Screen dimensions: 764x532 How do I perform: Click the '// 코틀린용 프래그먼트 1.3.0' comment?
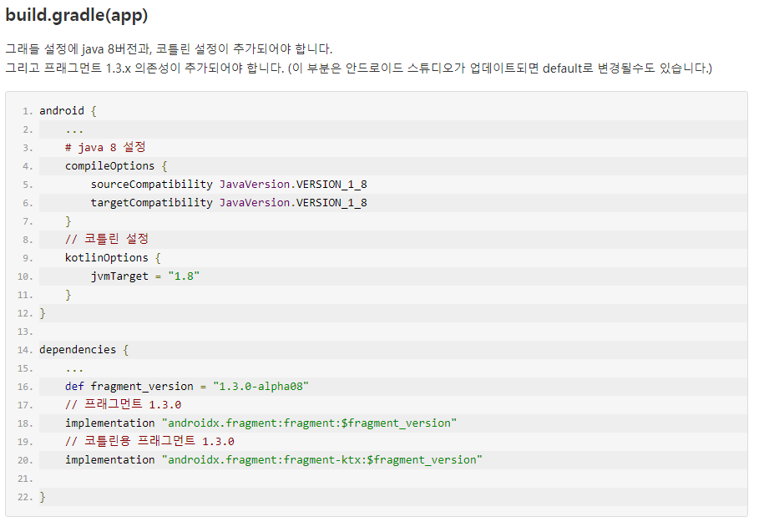tap(149, 441)
